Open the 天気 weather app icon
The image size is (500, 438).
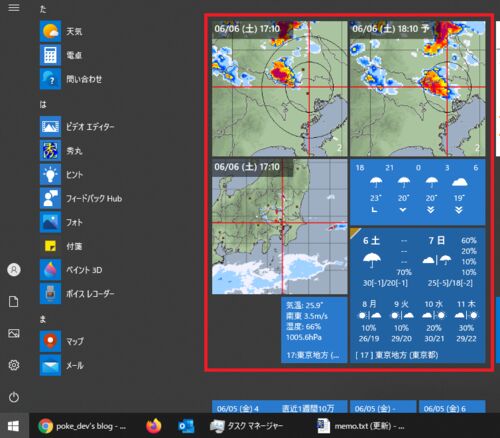click(50, 31)
